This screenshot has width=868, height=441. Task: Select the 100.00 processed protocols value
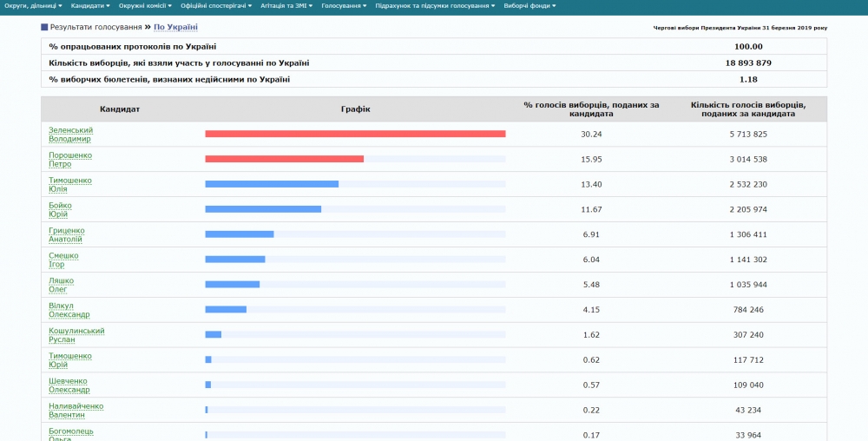point(748,47)
